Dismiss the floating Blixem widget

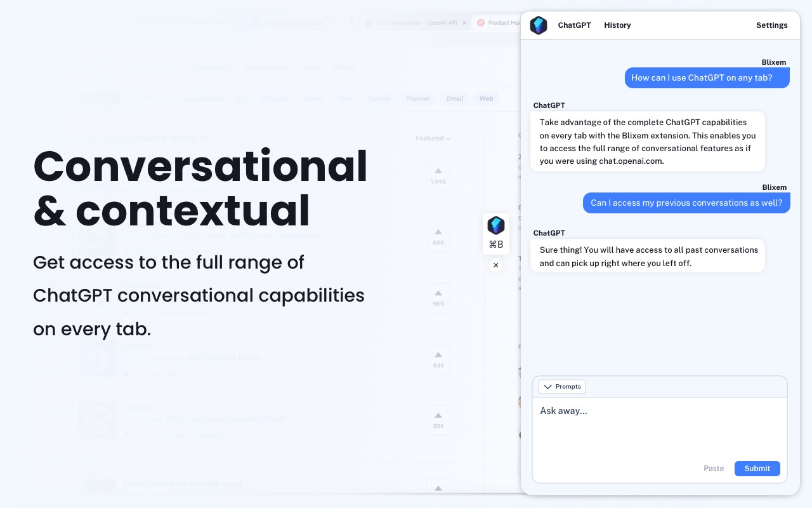tap(496, 265)
